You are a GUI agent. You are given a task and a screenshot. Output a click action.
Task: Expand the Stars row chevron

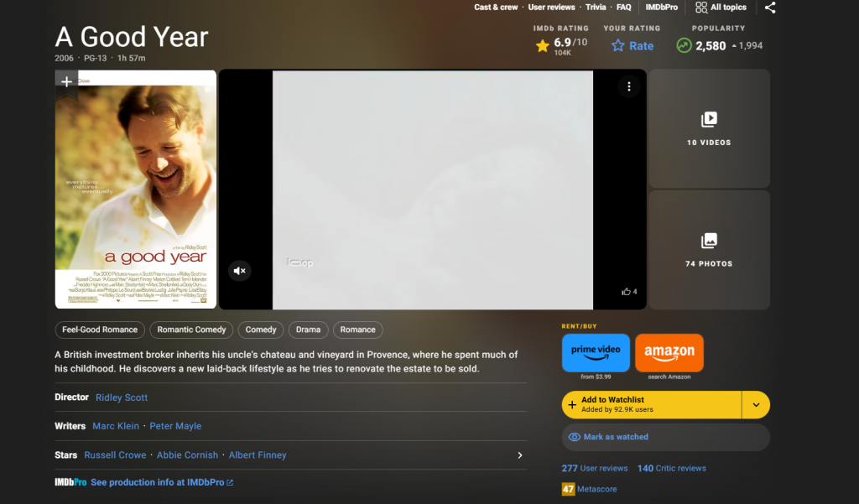click(x=520, y=455)
